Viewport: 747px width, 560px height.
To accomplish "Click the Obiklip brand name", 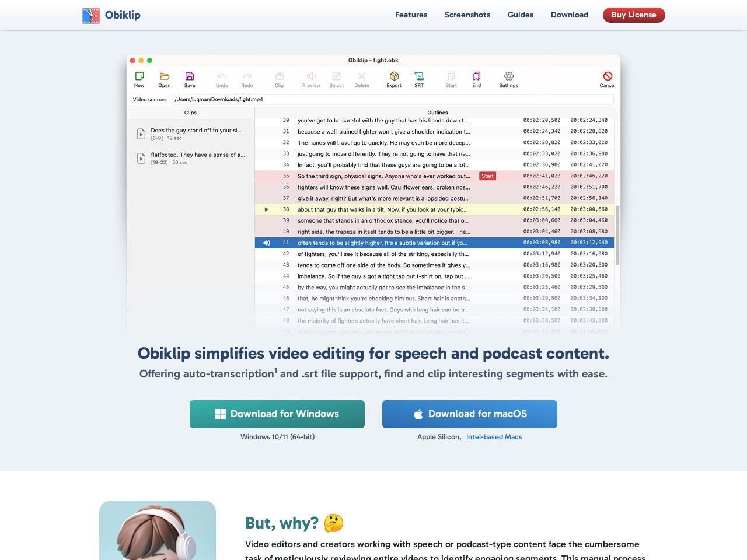I will (x=123, y=15).
